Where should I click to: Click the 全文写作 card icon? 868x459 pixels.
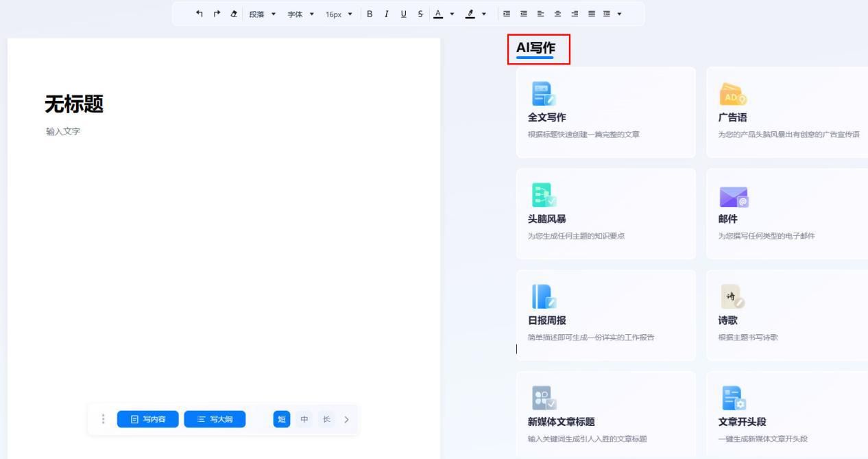click(544, 94)
